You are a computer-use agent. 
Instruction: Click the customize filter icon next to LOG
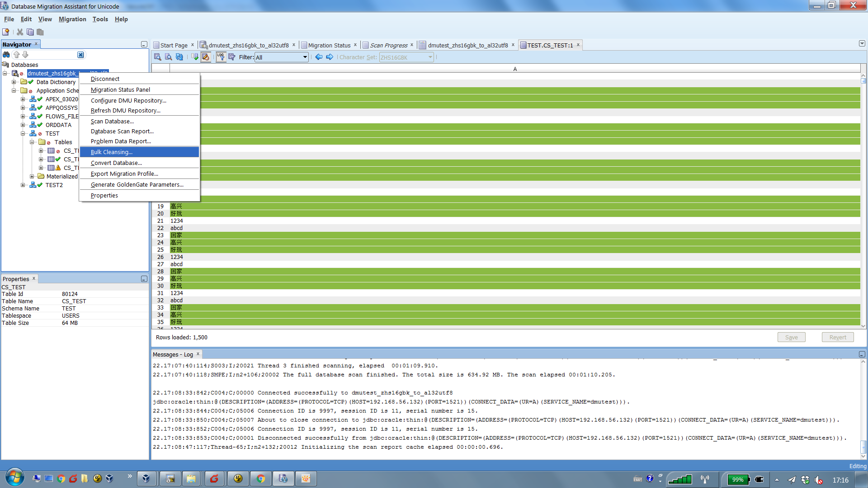(x=232, y=57)
